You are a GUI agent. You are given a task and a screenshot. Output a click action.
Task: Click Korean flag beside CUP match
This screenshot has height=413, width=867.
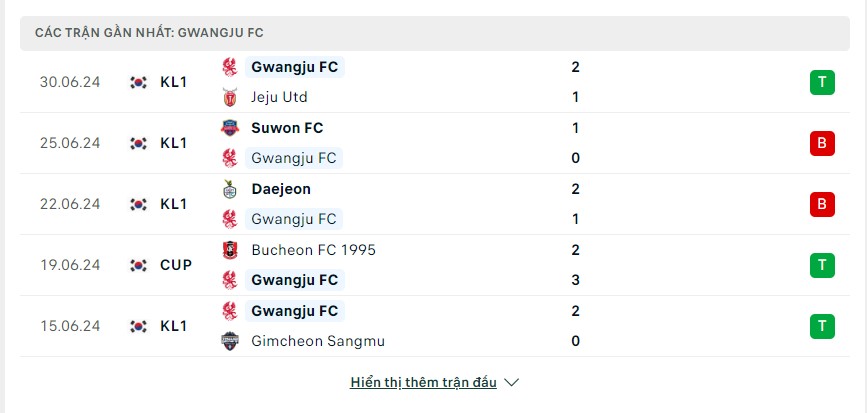coord(138,265)
